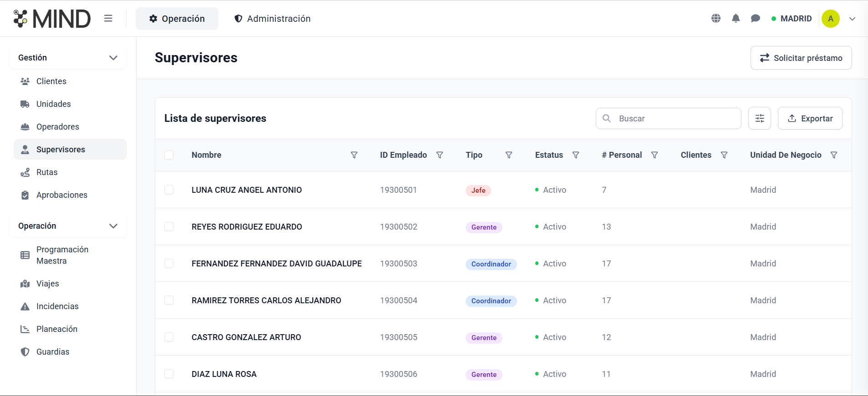Check the RAMIREZ TORRES CARLOS ALEJANDRO row

point(169,301)
